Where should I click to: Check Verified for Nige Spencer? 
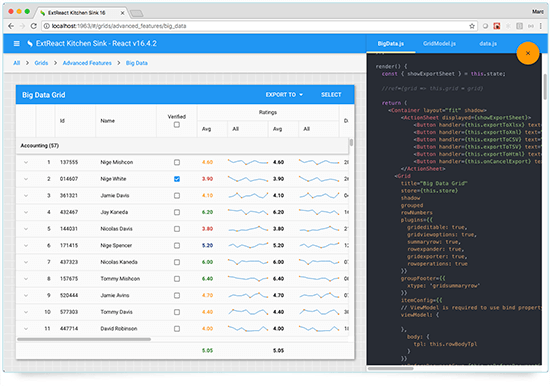tap(177, 246)
